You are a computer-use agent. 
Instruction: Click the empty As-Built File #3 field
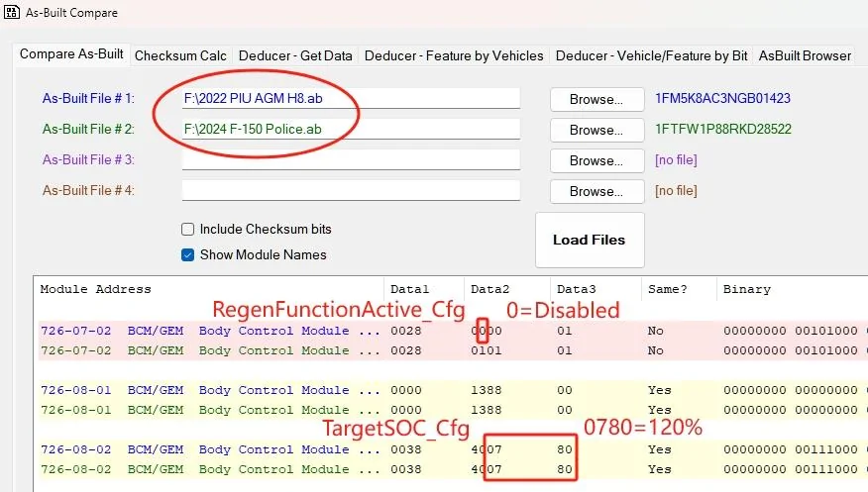click(x=351, y=159)
